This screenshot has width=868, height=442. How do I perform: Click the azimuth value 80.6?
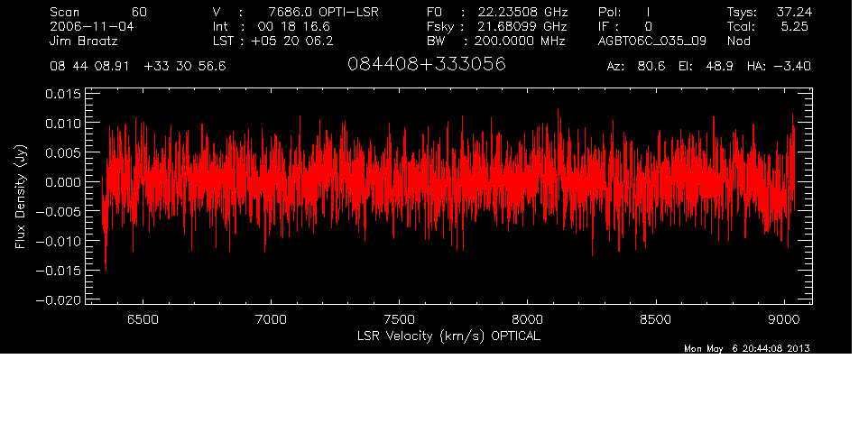click(651, 67)
